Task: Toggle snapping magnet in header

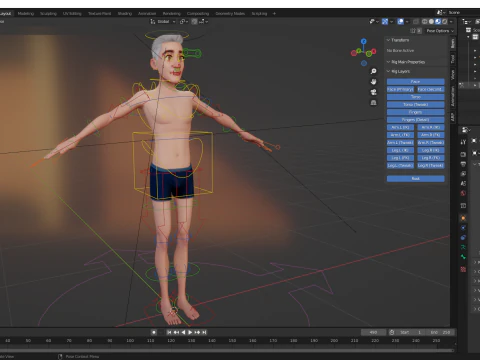Action: 194,21
